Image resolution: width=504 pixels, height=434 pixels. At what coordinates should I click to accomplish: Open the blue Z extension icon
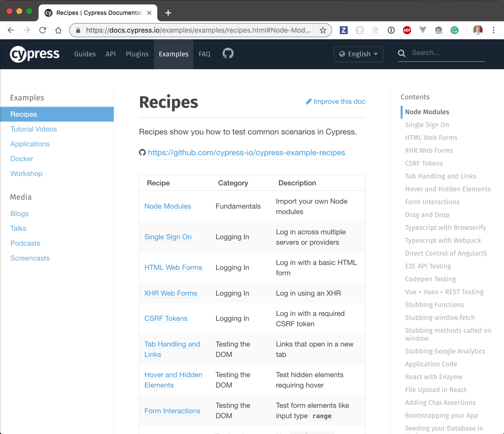coord(344,30)
